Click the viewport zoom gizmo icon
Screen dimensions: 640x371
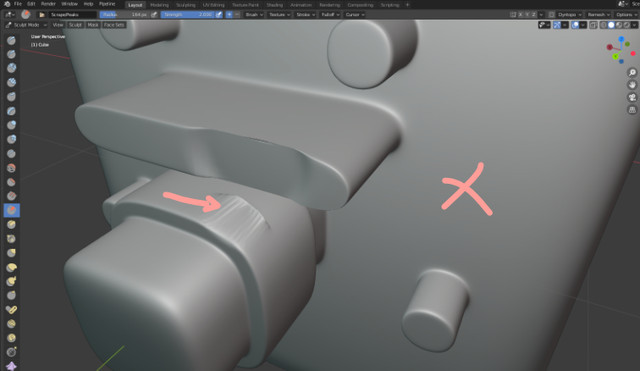(x=632, y=73)
